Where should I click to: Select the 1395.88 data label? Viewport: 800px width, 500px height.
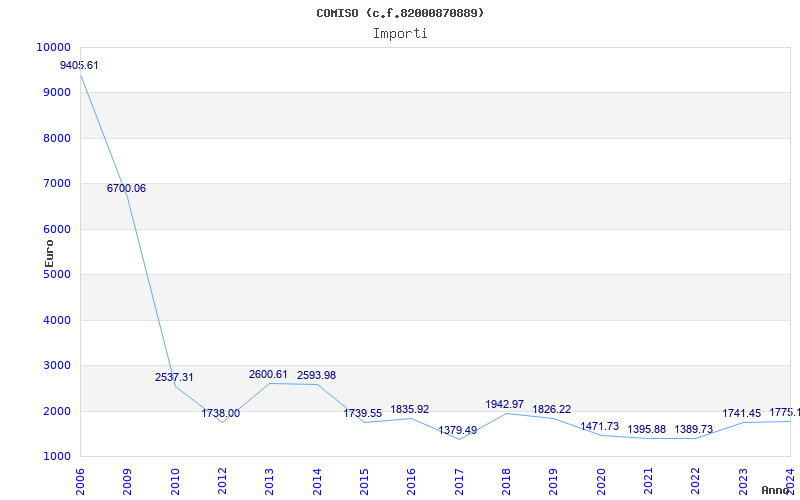click(646, 429)
